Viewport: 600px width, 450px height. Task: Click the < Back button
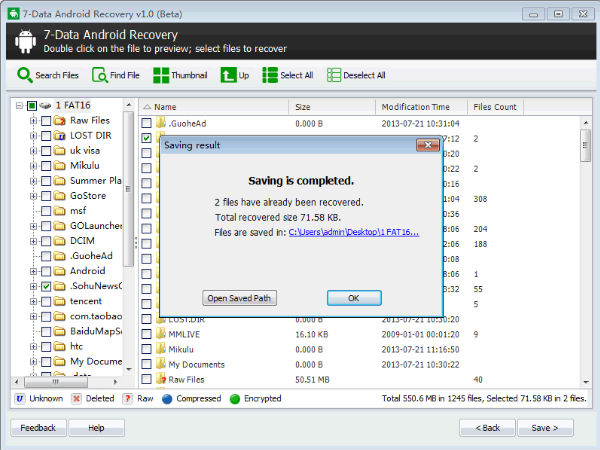click(488, 428)
